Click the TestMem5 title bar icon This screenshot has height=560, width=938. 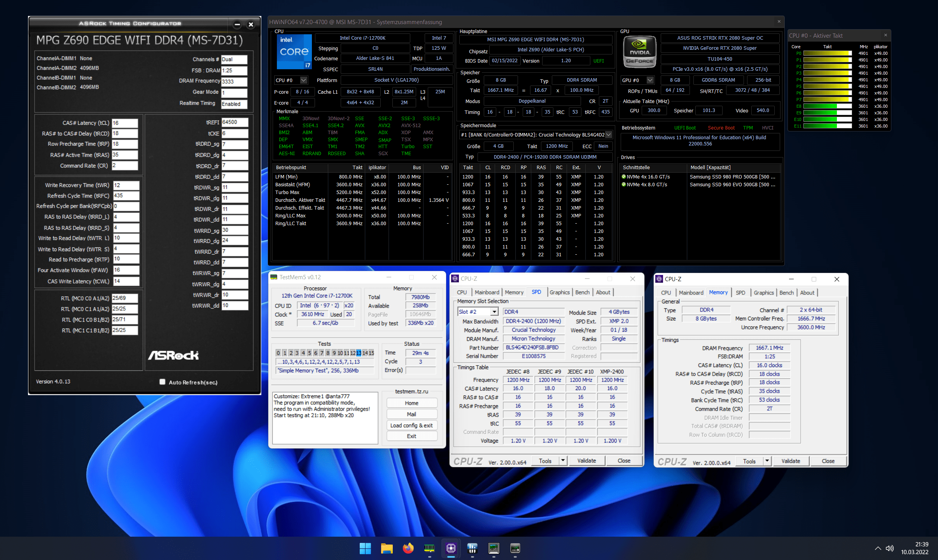point(274,277)
